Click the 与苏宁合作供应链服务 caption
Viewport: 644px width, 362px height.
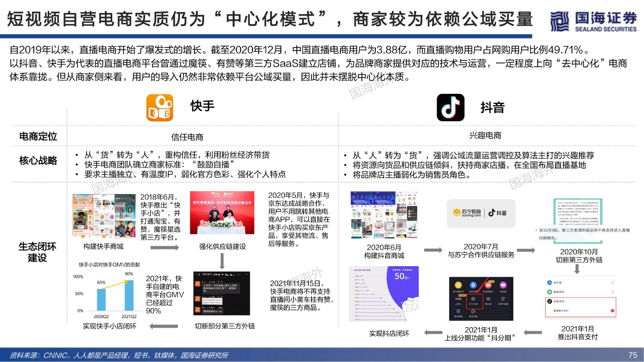coord(481,254)
